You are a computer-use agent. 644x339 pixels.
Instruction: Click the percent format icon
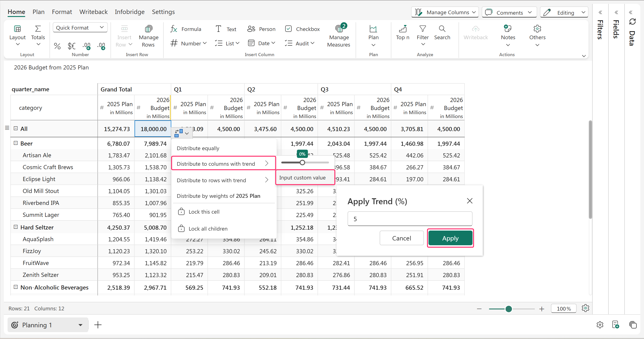tap(57, 46)
